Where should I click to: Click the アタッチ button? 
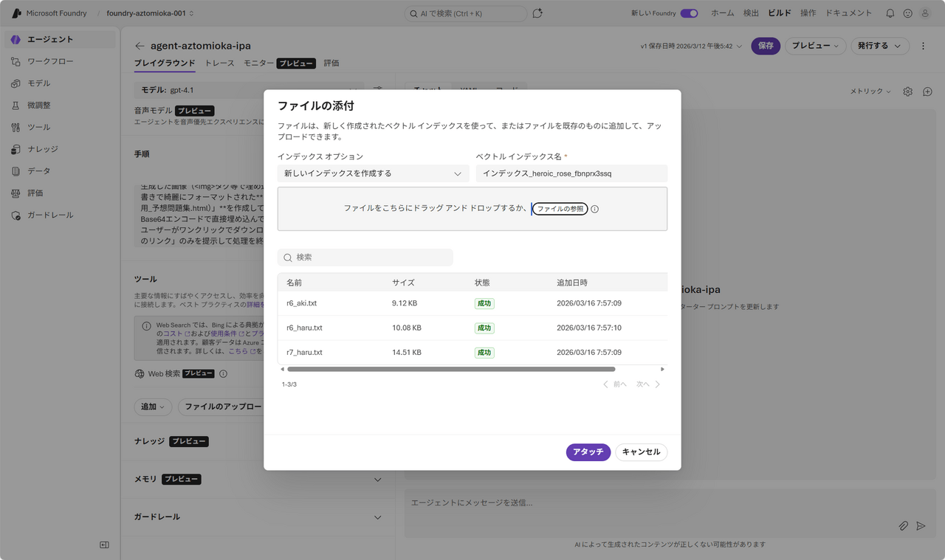588,452
